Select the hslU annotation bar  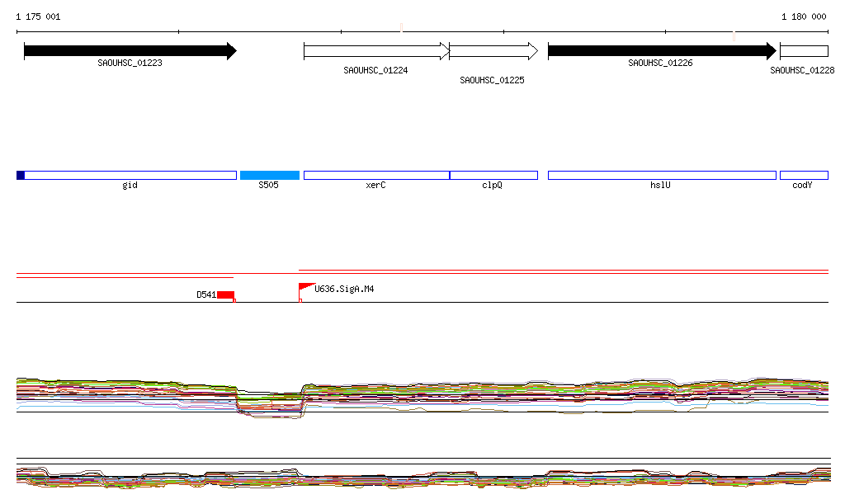[661, 175]
